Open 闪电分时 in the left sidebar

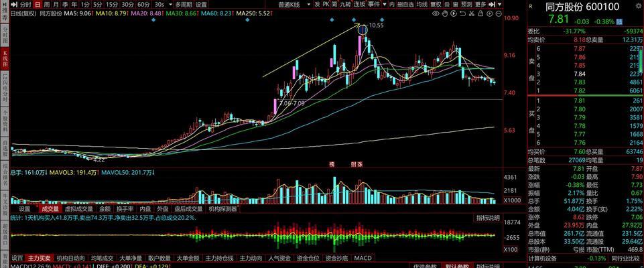tap(5, 88)
